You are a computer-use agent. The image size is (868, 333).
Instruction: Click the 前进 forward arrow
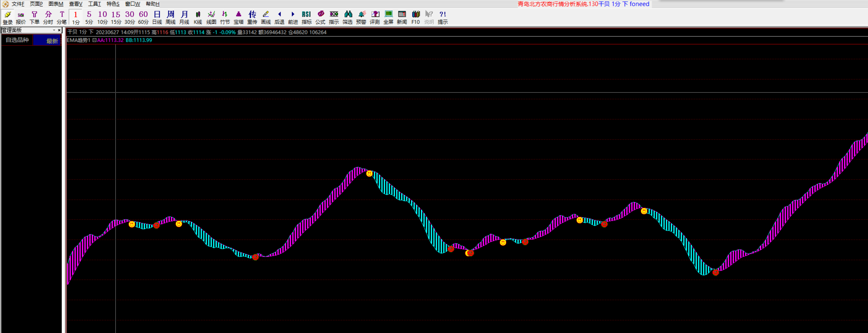pos(293,18)
